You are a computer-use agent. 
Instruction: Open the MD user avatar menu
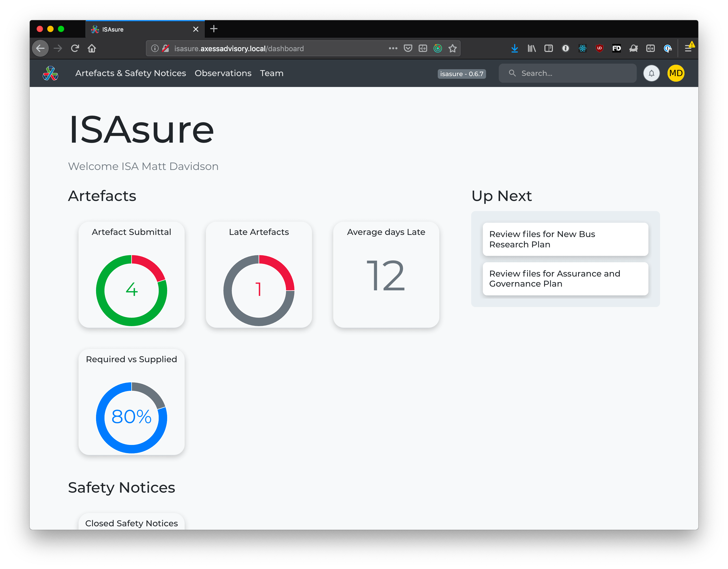pyautogui.click(x=676, y=73)
